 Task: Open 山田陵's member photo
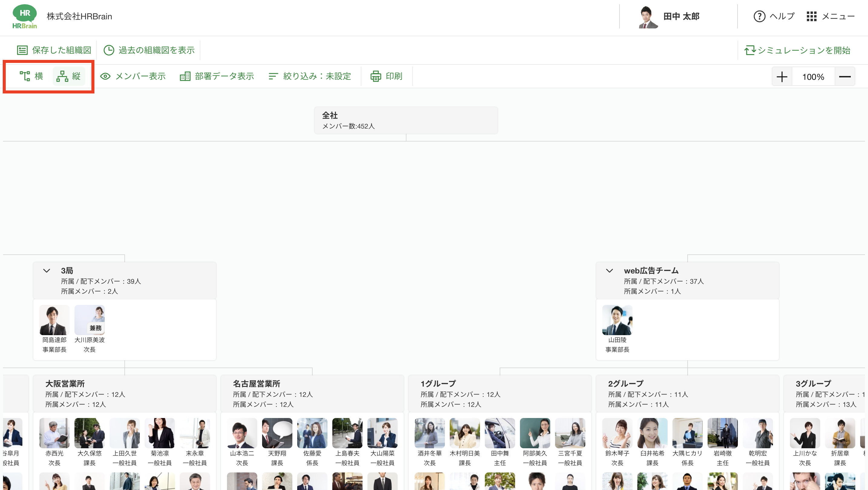[617, 320]
